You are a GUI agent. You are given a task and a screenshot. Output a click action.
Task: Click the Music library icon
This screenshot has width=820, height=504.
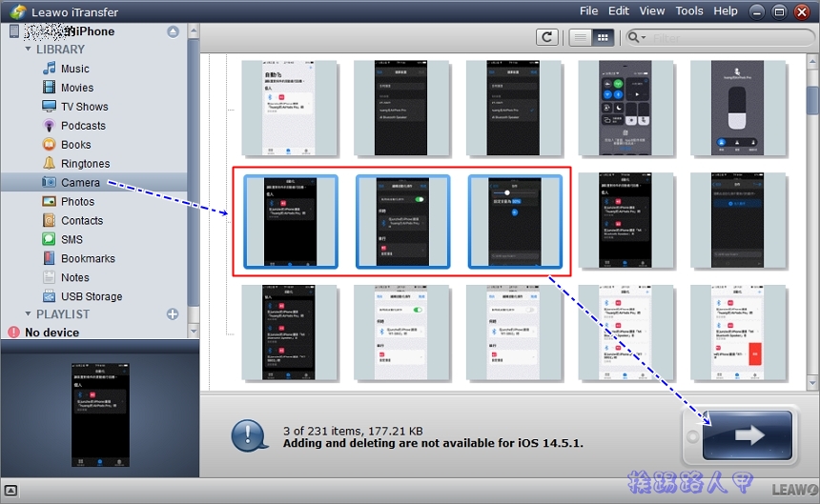click(x=49, y=69)
